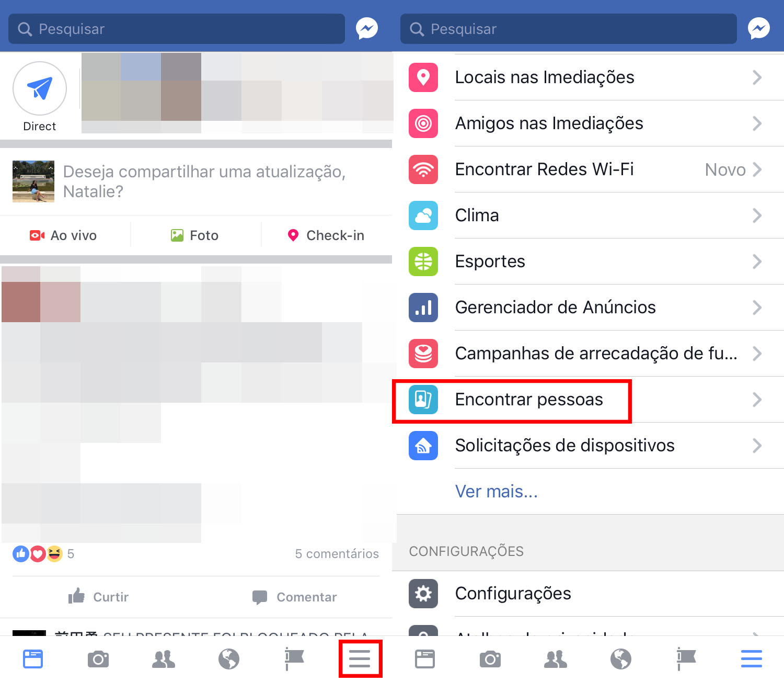
Task: Start an Ao vivo live video
Action: [x=63, y=235]
